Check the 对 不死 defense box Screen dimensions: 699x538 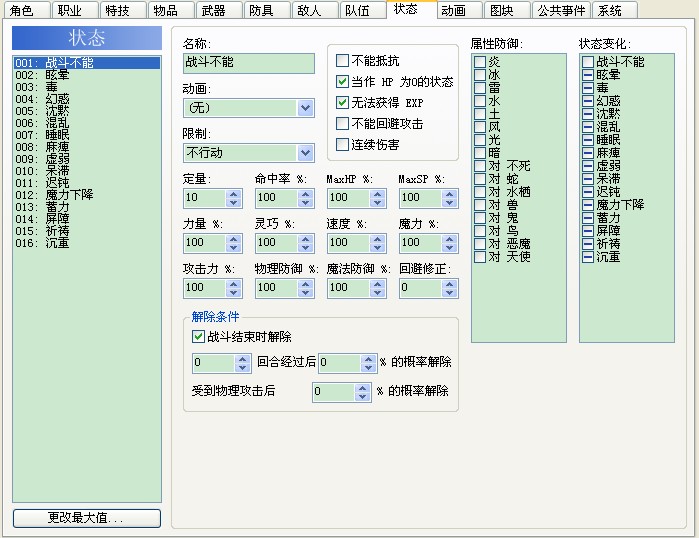pos(480,166)
